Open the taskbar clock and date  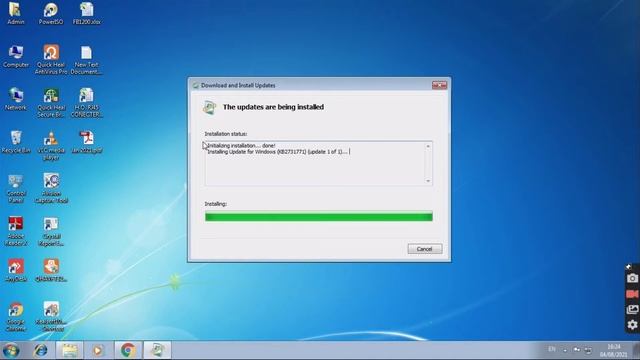(613, 351)
